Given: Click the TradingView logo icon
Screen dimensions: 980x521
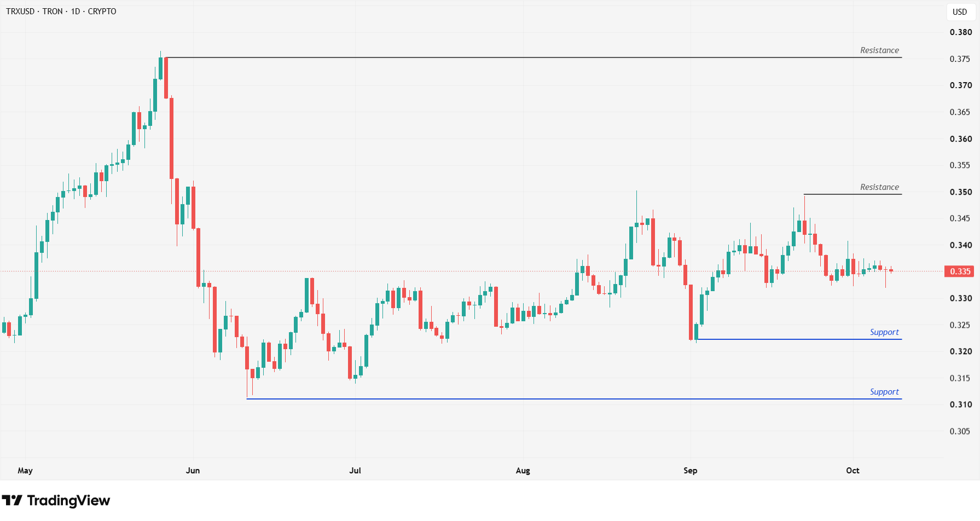Looking at the screenshot, I should point(12,500).
